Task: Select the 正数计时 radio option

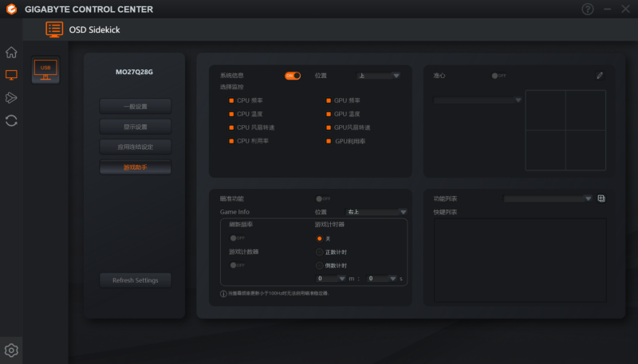Action: click(320, 252)
